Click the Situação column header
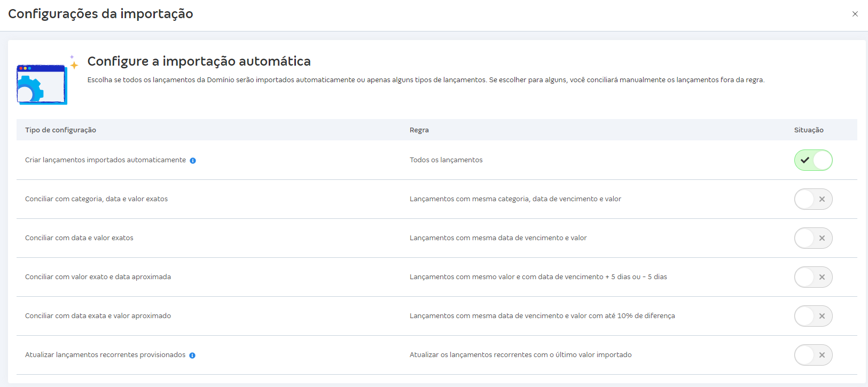 [808, 130]
